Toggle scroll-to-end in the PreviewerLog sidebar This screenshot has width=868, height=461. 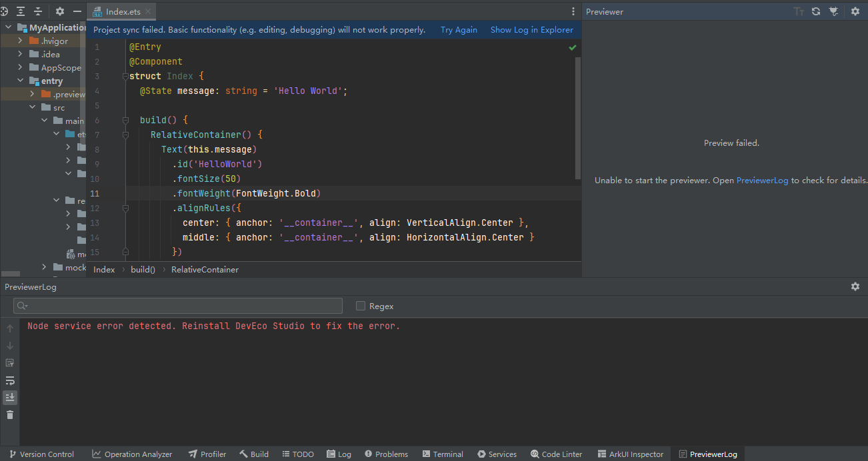[10, 398]
